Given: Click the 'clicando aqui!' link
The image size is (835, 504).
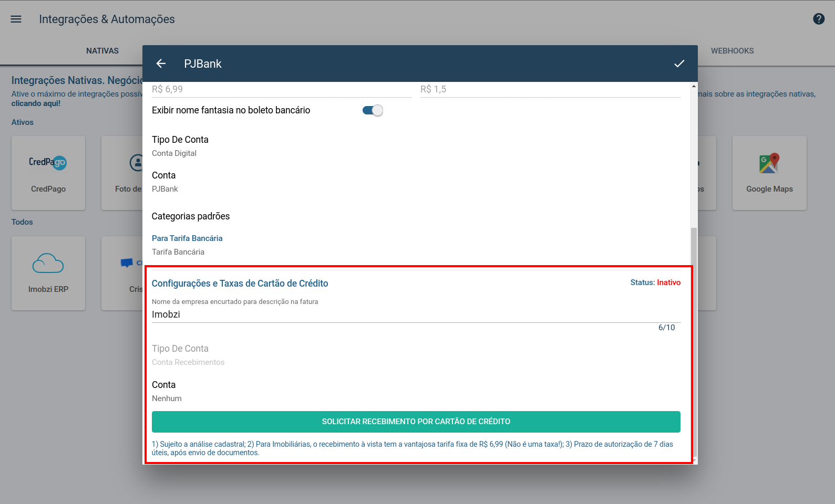Looking at the screenshot, I should coord(36,103).
